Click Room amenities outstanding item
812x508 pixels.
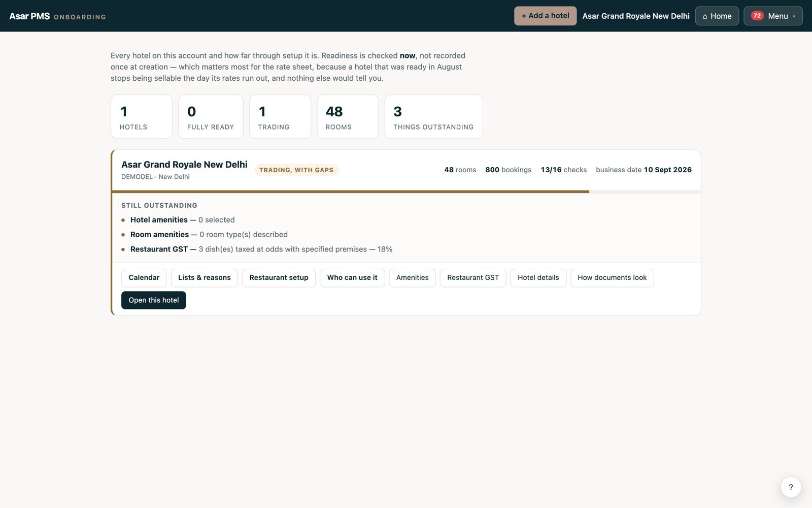pos(205,235)
